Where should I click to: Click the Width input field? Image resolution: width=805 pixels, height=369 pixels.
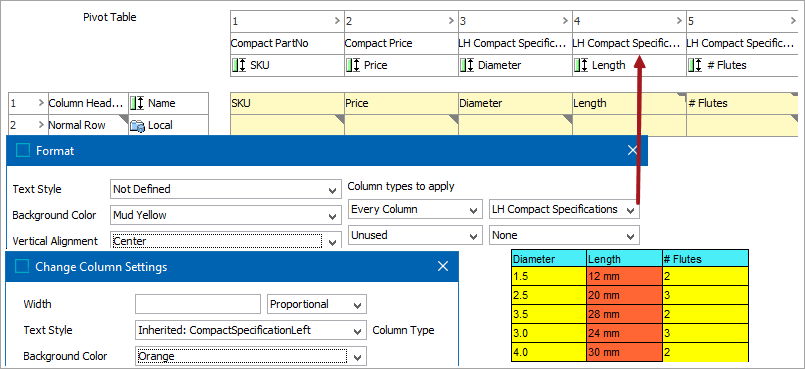(x=198, y=304)
